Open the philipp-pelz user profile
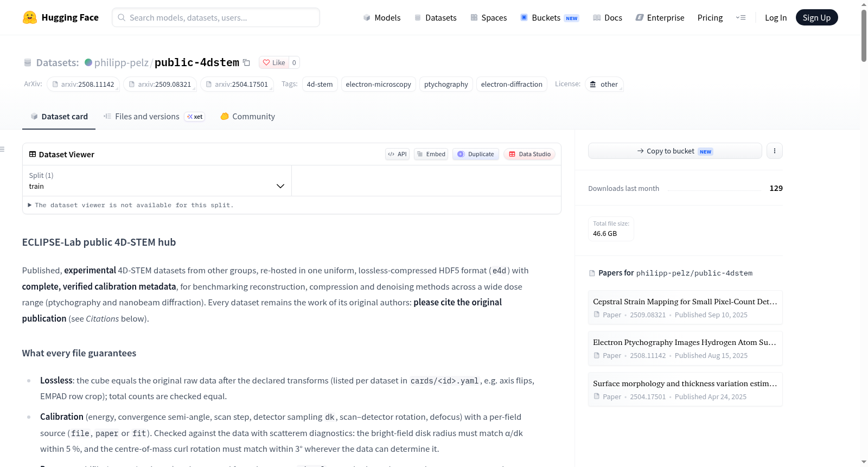The height and width of the screenshot is (467, 868). tap(122, 62)
